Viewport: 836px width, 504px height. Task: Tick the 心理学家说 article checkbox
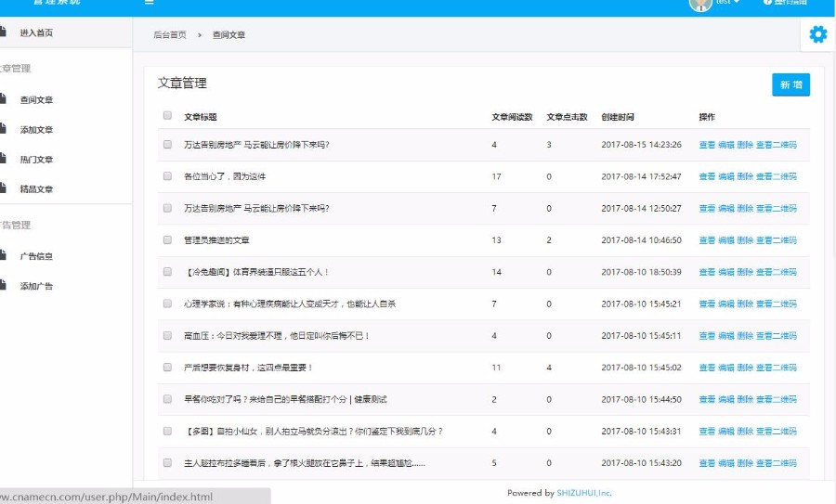tap(167, 304)
